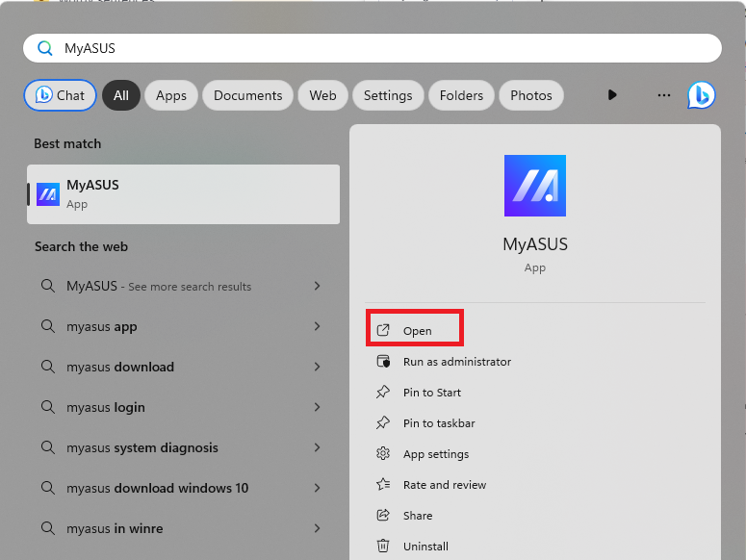Screen dimensions: 746x560
Task: Click the App settings gear icon
Action: coord(383,454)
